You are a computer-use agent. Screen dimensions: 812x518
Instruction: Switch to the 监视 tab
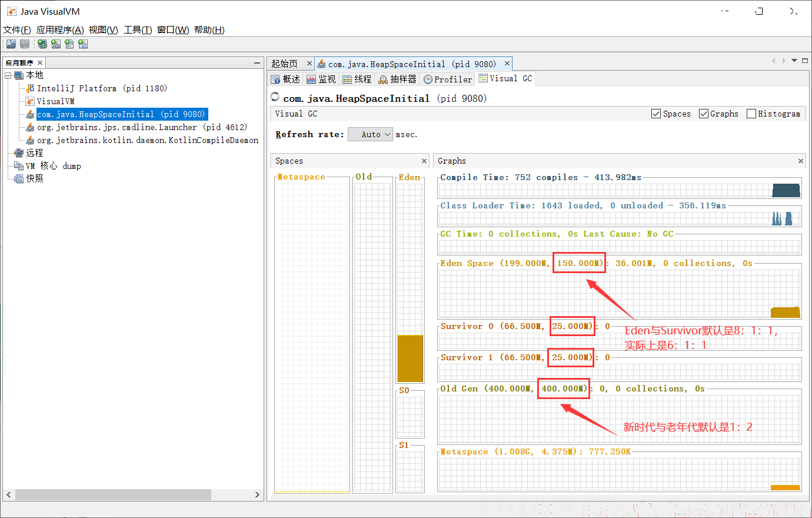pyautogui.click(x=321, y=79)
